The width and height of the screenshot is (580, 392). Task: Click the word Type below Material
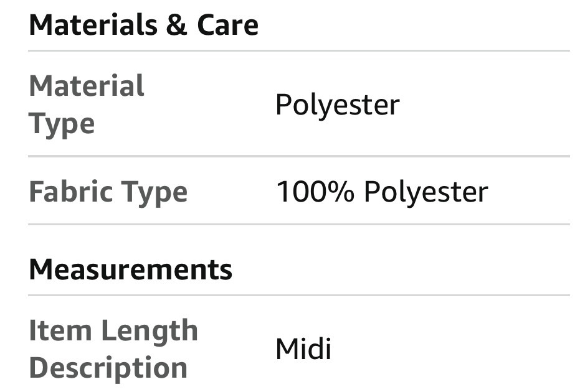coord(62,123)
